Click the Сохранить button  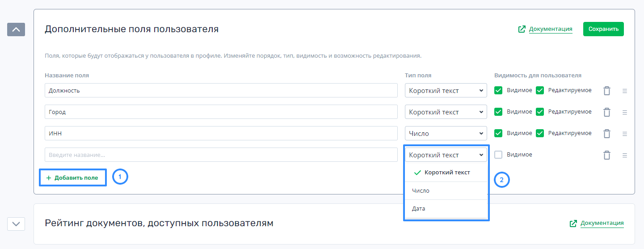pyautogui.click(x=603, y=29)
